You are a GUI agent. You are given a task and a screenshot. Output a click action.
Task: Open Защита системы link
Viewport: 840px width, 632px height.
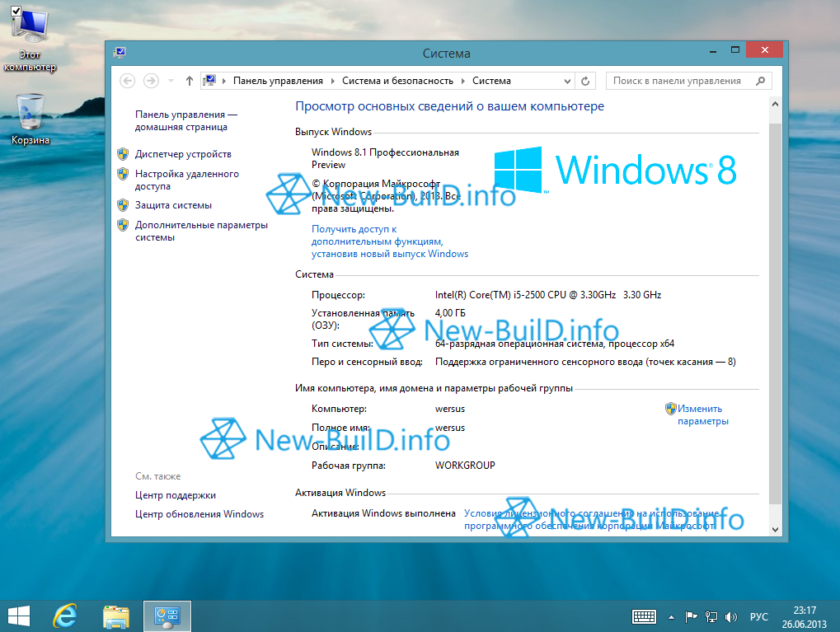[x=173, y=205]
